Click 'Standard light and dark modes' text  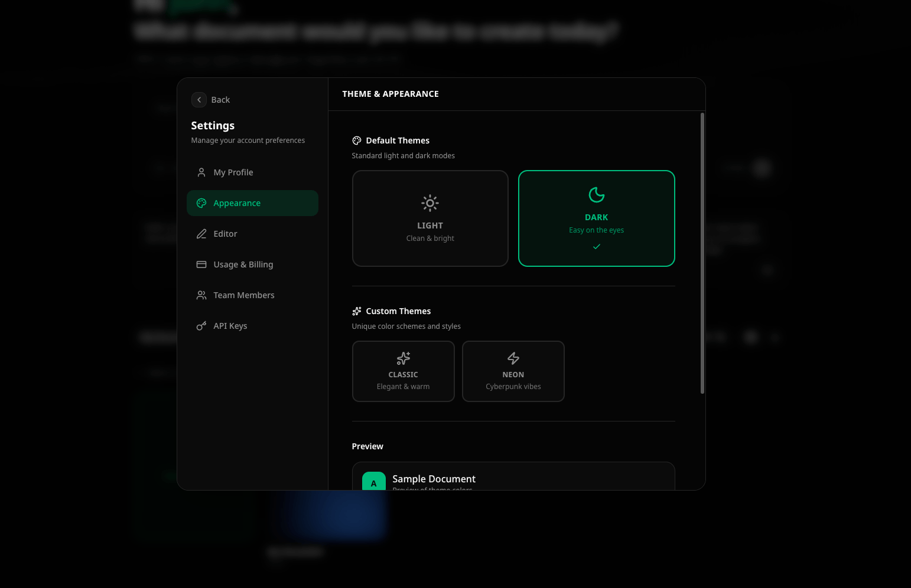tap(404, 156)
